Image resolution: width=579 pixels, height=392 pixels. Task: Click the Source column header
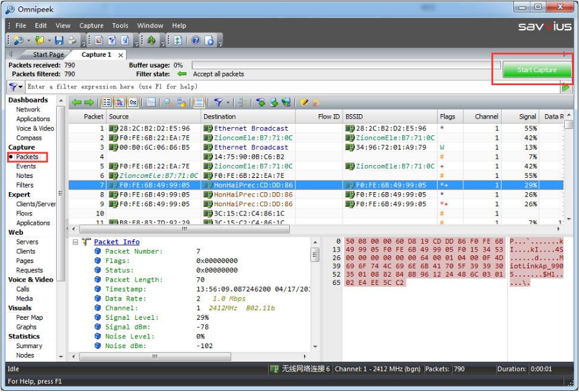point(154,117)
